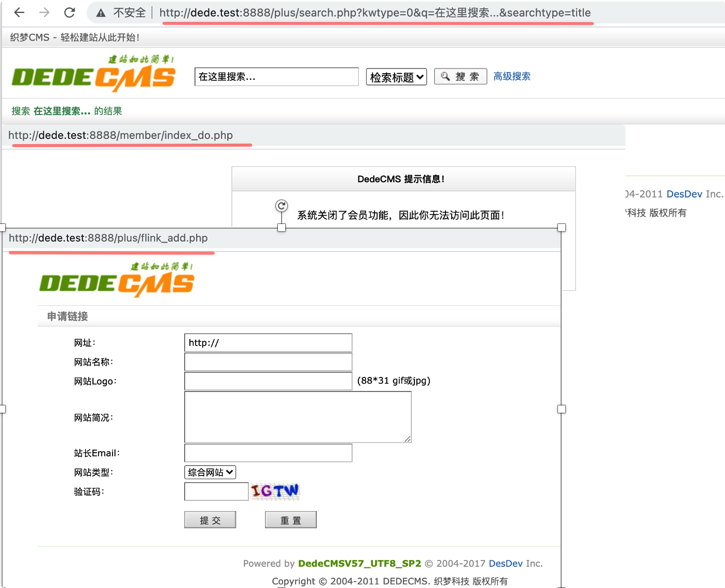Viewport: 725px width, 588px height.
Task: Click the Copyright 2004-2011 DEDECMS text
Action: click(x=390, y=581)
